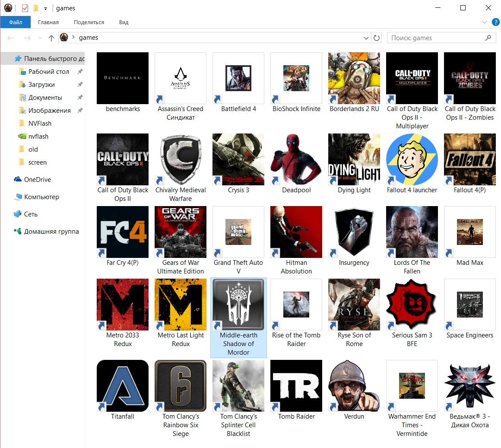Image resolution: width=501 pixels, height=448 pixels.
Task: Switch to the Вид ribbon tab
Action: [x=124, y=22]
